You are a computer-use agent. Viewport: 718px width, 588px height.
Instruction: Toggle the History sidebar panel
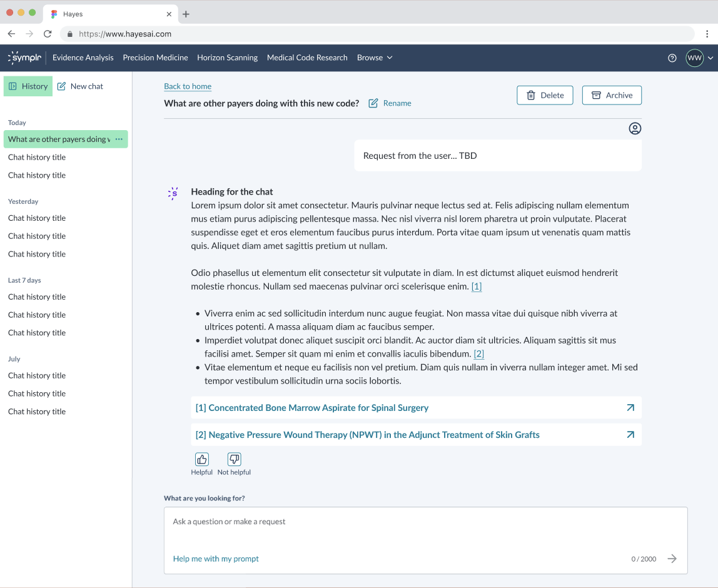point(28,86)
